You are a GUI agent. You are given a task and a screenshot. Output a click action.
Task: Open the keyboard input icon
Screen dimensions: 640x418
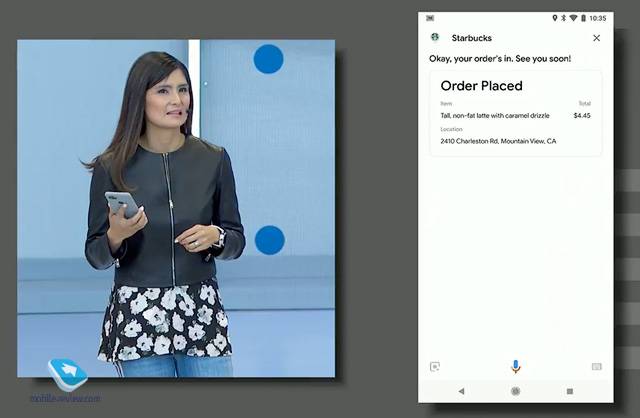596,367
